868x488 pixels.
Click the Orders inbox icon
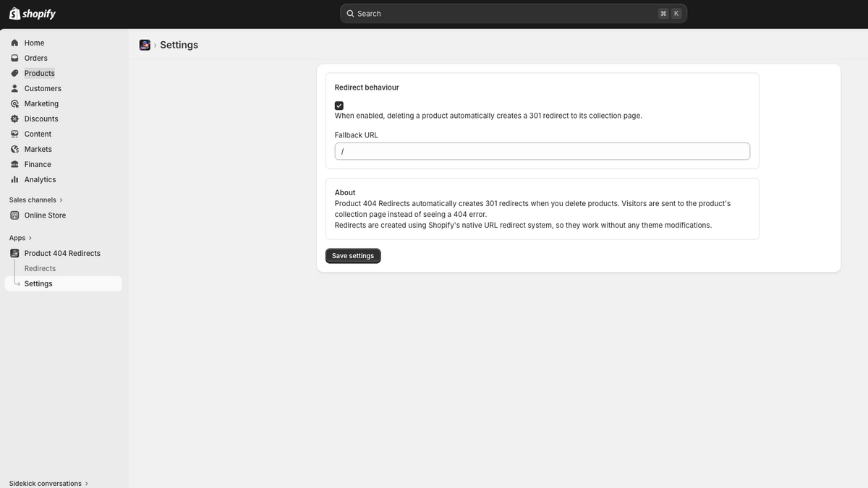(x=14, y=58)
